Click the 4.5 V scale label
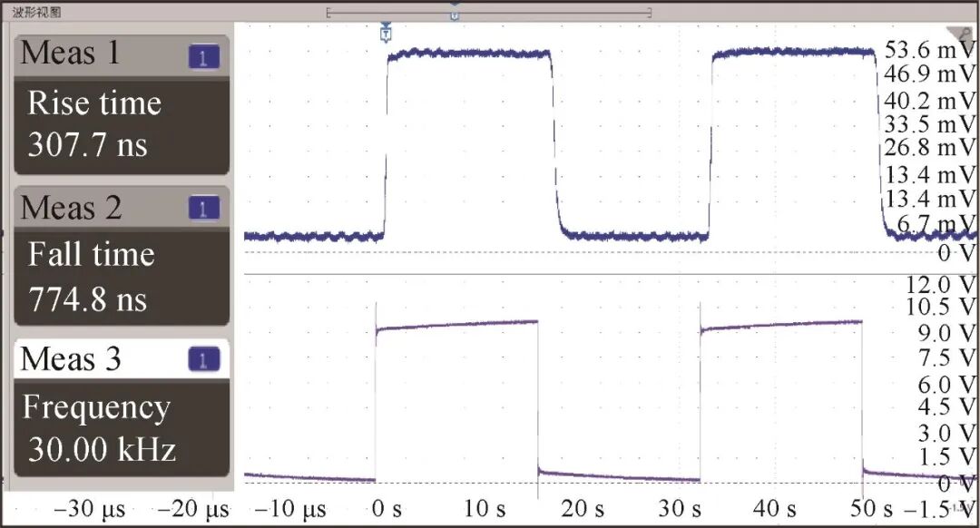Viewport: 980px width, 528px height. pyautogui.click(x=946, y=406)
